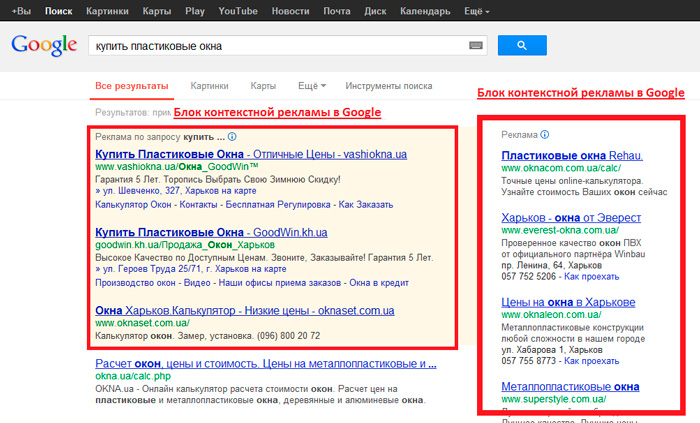Open 'Картинки' in the top black bar
The width and height of the screenshot is (700, 423).
coord(107,11)
